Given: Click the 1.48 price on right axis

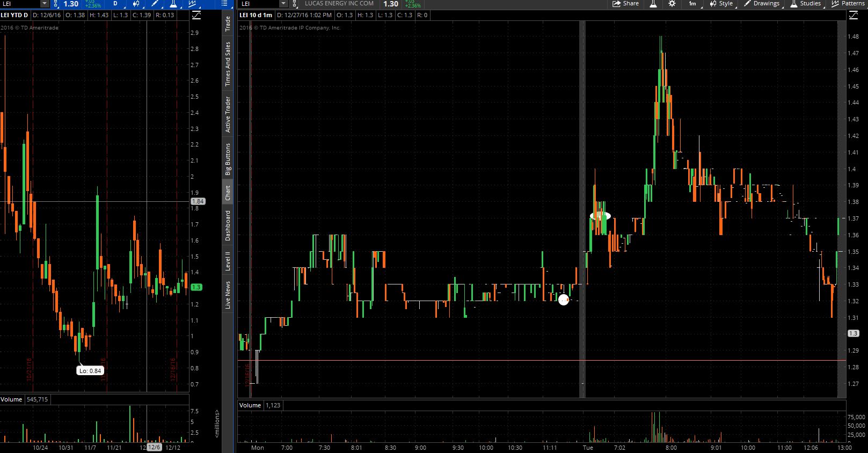Looking at the screenshot, I should pos(853,36).
